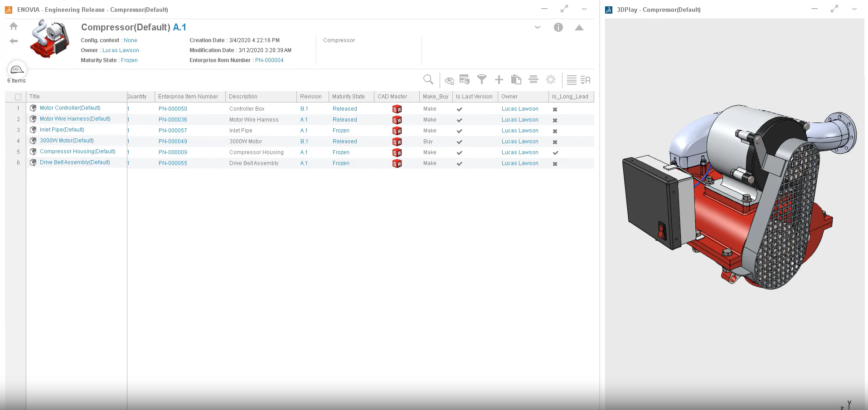The image size is (868, 410).
Task: Click the Enterprise Item Number column header
Action: (x=188, y=97)
